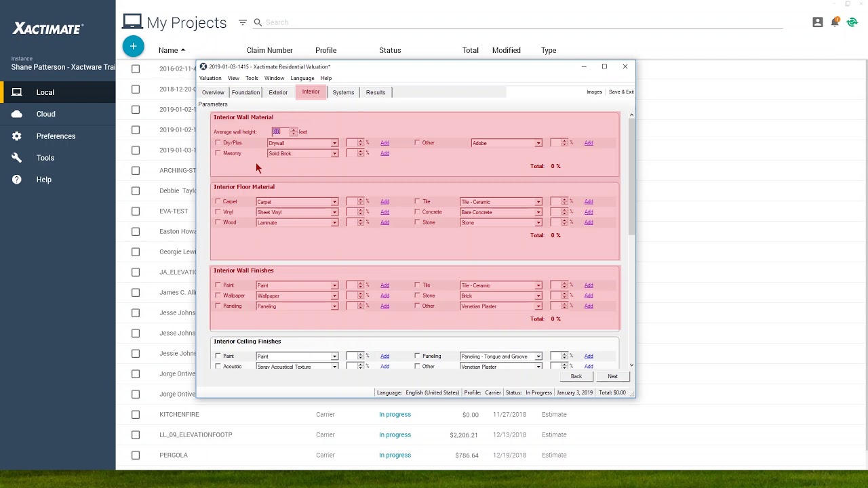Viewport: 868px width, 488px height.
Task: Click the Xactimate valuation window title icon
Action: click(203, 66)
